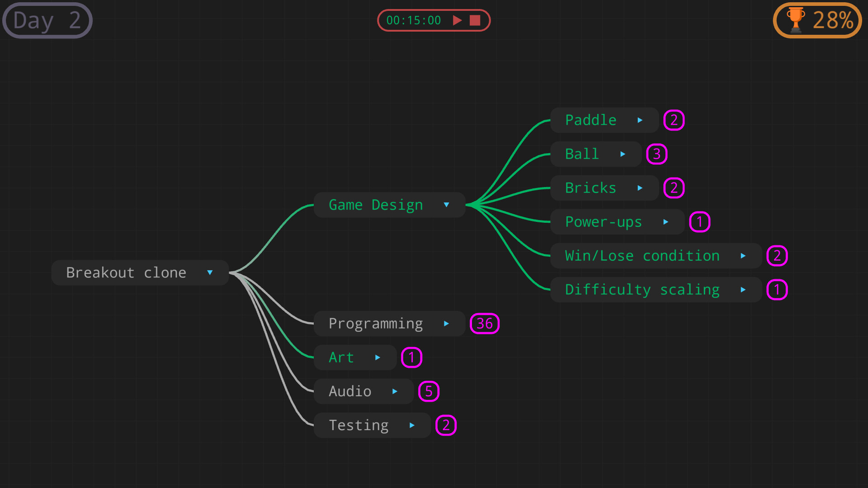
Task: Expand the Programming subtree
Action: [x=447, y=324]
